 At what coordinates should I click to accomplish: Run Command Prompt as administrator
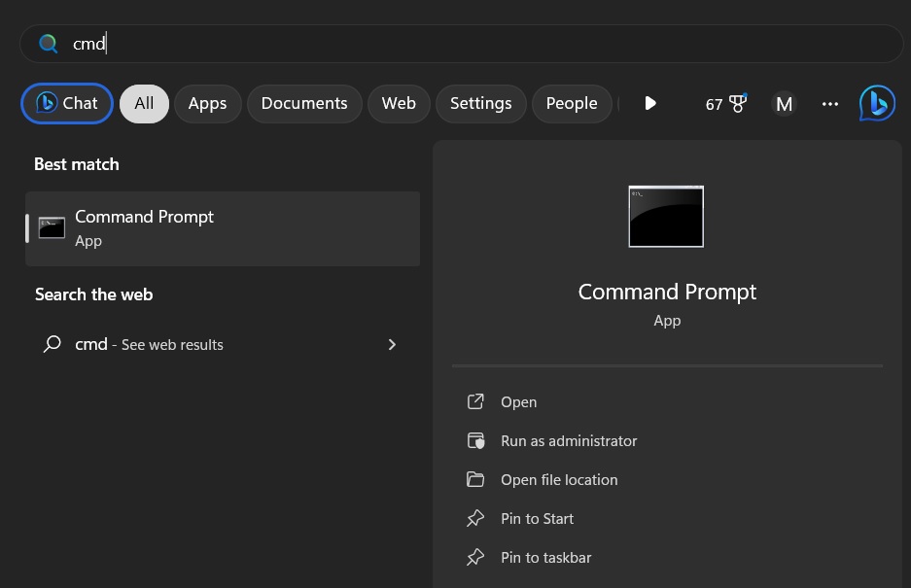[x=569, y=440]
